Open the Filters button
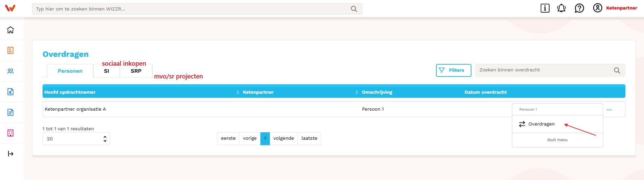This screenshot has width=644, height=180. (x=454, y=70)
